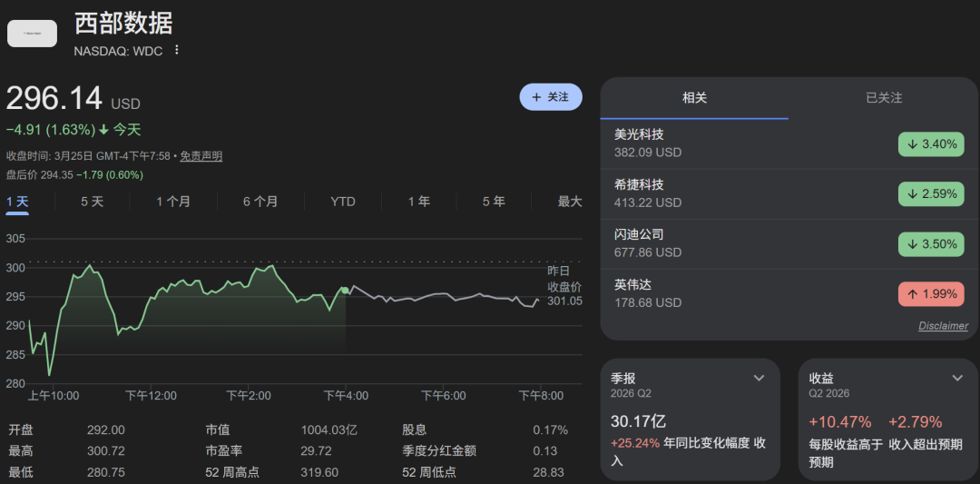Image resolution: width=980 pixels, height=484 pixels.
Task: Open the three-dot menu beside NASDAQ: WDC
Action: [x=177, y=50]
